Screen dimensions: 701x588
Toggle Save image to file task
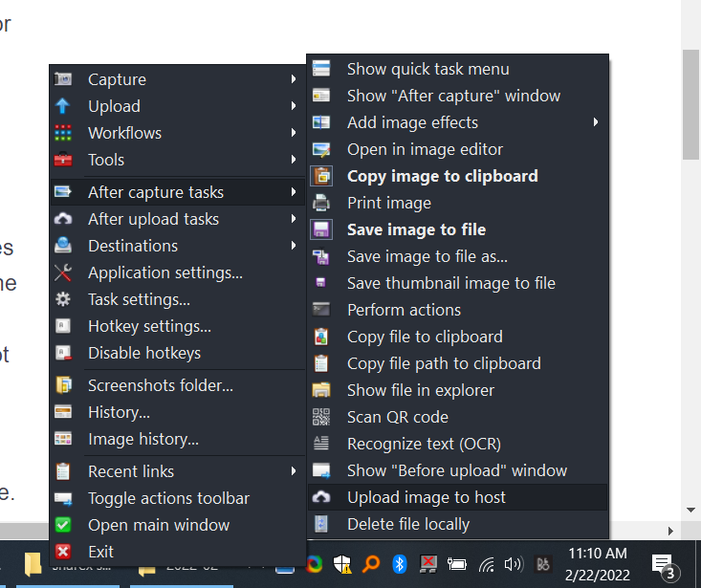(416, 229)
